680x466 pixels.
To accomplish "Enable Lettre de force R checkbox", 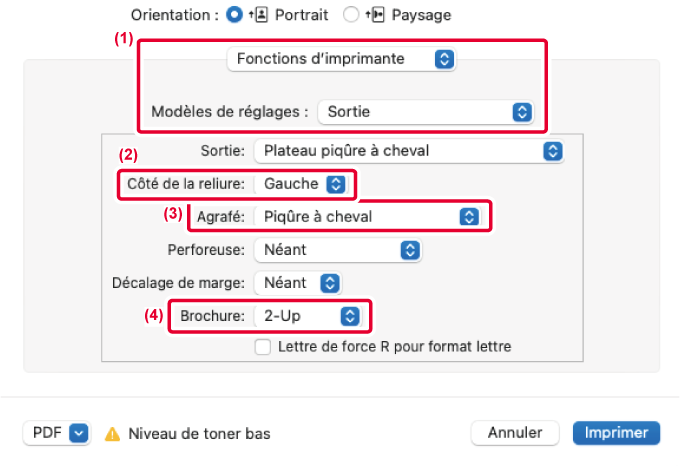I will click(x=263, y=347).
